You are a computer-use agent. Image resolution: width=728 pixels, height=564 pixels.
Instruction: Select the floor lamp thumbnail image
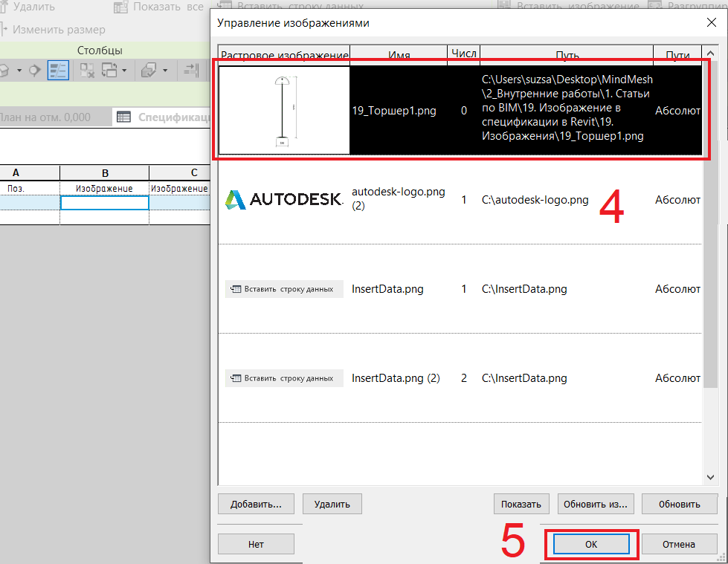tap(284, 111)
